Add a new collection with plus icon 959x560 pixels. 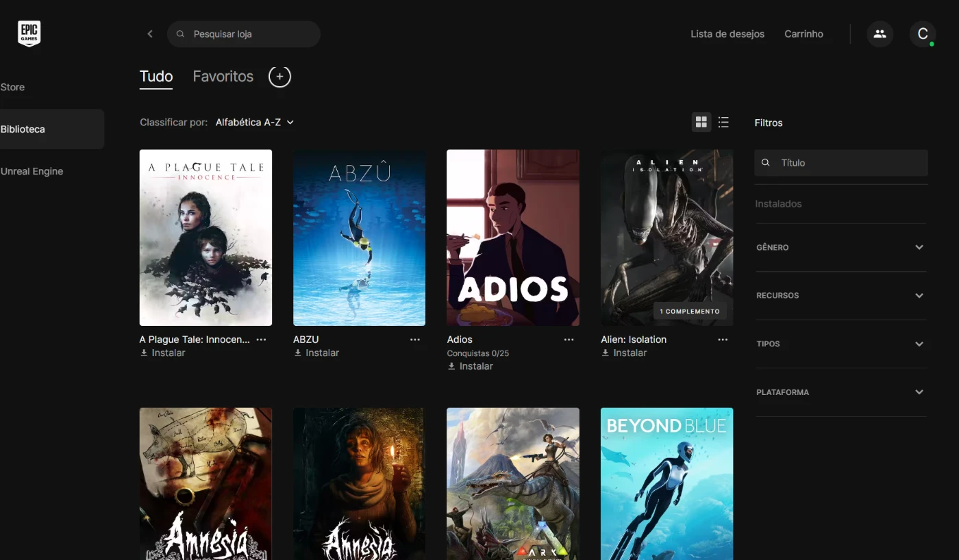[x=279, y=77]
